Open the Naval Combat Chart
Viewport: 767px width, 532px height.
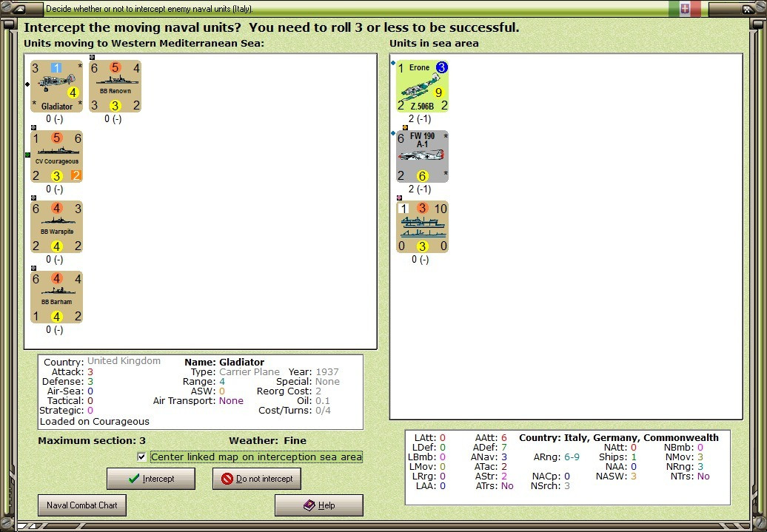pyautogui.click(x=82, y=505)
